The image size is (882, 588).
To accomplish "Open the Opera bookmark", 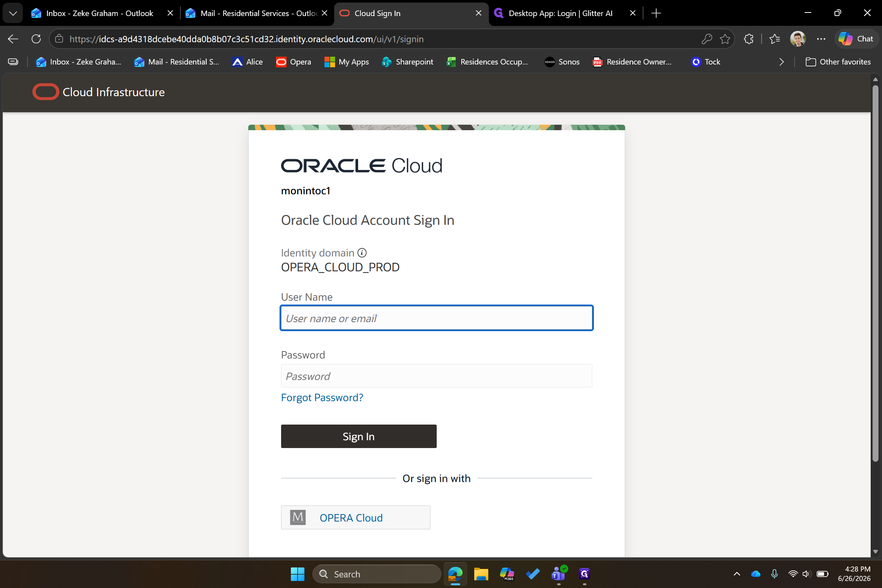I will click(293, 62).
